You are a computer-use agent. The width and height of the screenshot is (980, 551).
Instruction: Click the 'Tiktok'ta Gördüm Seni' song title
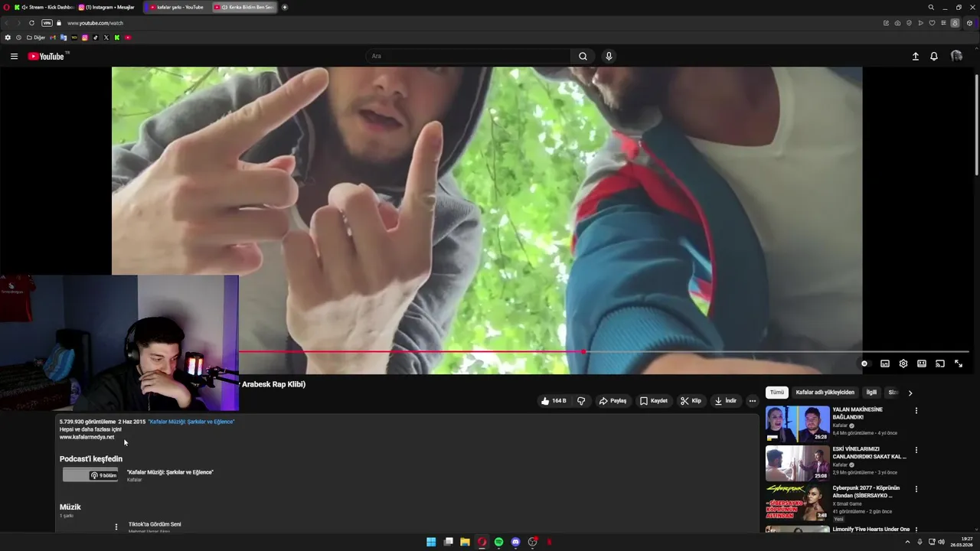pyautogui.click(x=155, y=524)
